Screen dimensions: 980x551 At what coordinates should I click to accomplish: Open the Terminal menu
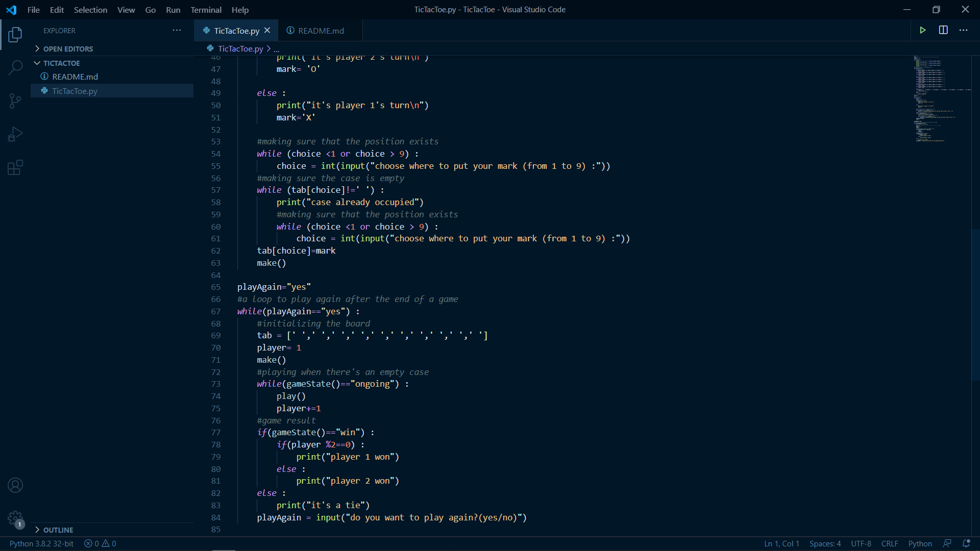[206, 10]
